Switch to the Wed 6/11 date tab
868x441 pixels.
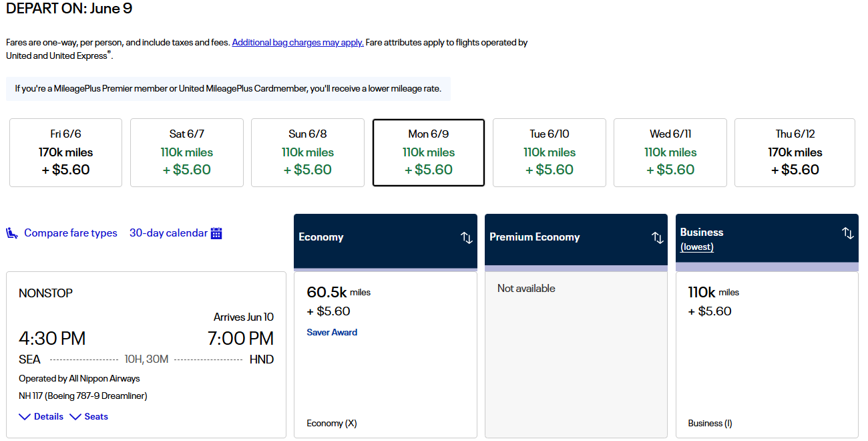tap(670, 152)
